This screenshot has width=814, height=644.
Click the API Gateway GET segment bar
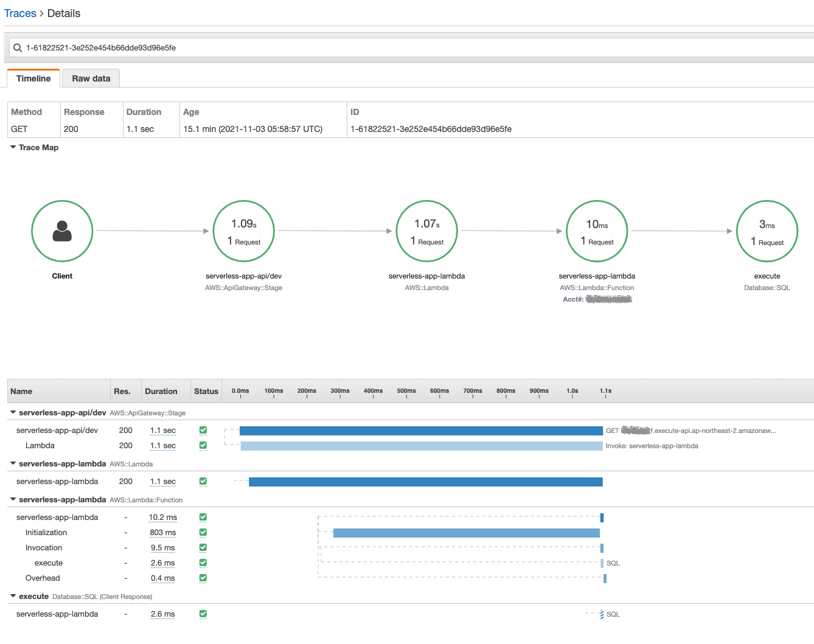tap(421, 431)
